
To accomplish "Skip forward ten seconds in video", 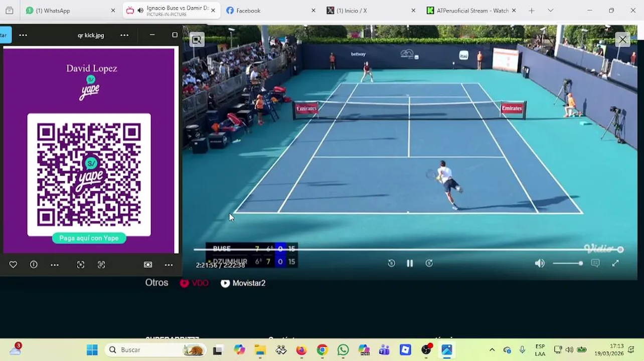I will 429,263.
